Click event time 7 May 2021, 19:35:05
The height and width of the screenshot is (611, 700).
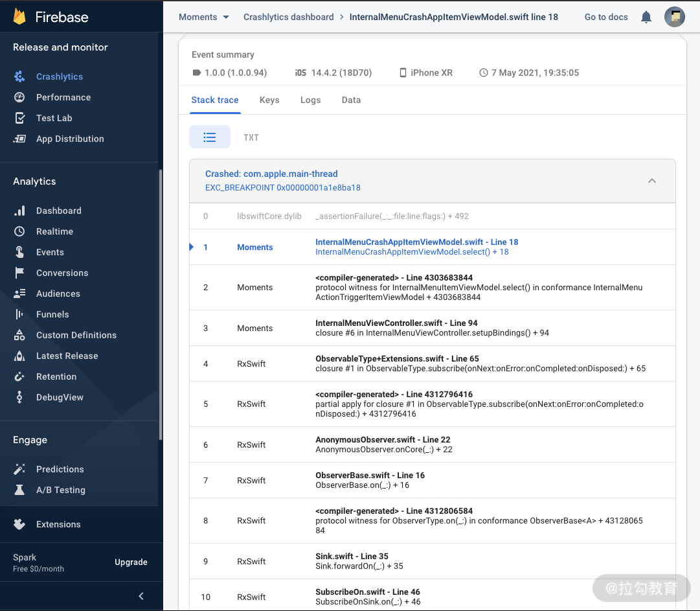pos(529,73)
